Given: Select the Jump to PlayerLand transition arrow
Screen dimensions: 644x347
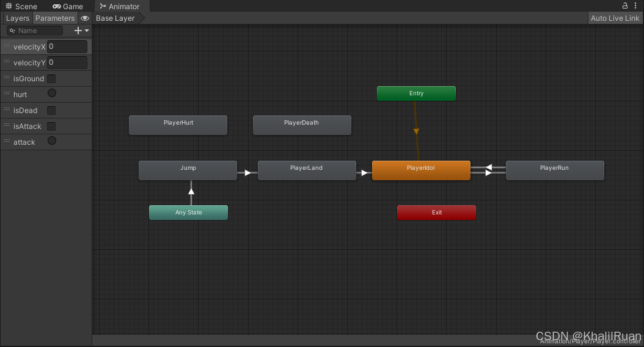Looking at the screenshot, I should coord(247,173).
